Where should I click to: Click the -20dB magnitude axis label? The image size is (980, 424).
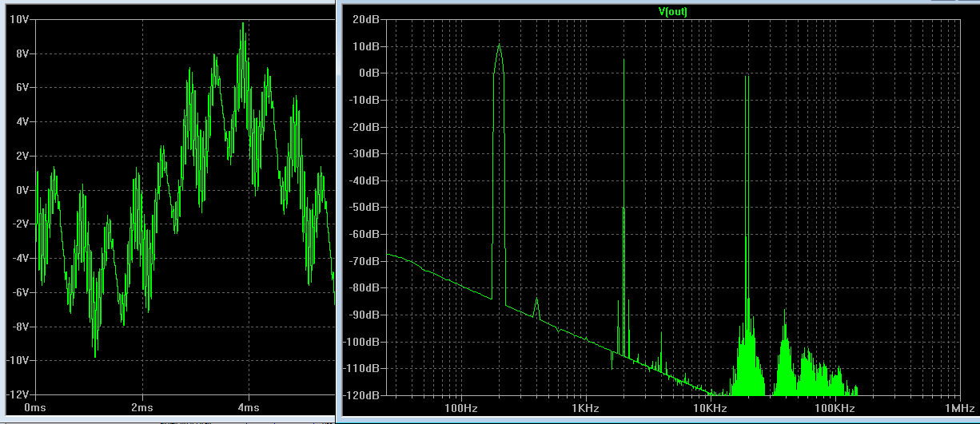[x=365, y=127]
